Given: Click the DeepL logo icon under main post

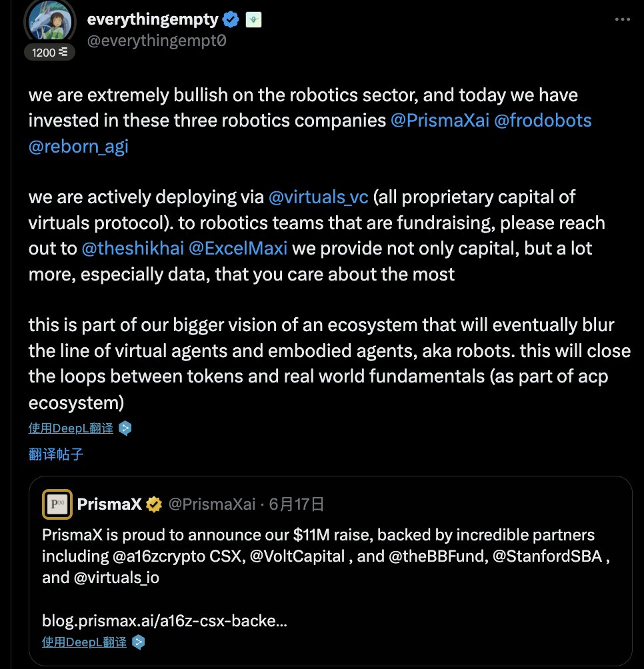Looking at the screenshot, I should click(125, 428).
